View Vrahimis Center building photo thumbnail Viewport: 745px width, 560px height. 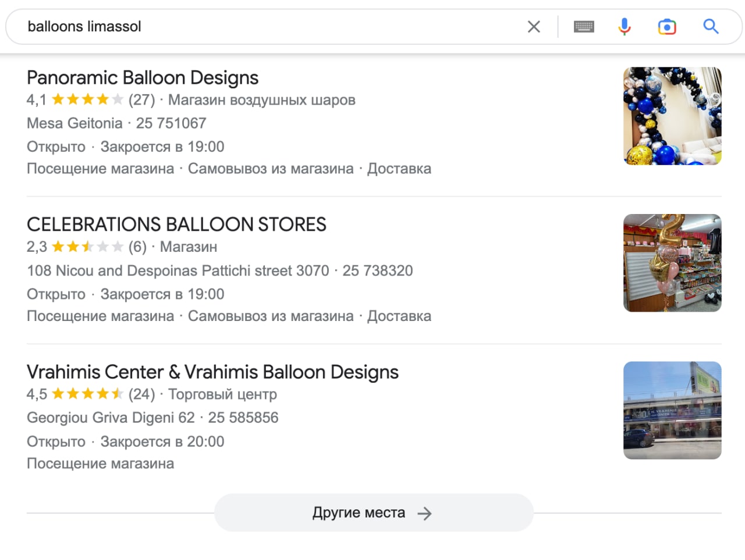tap(672, 411)
